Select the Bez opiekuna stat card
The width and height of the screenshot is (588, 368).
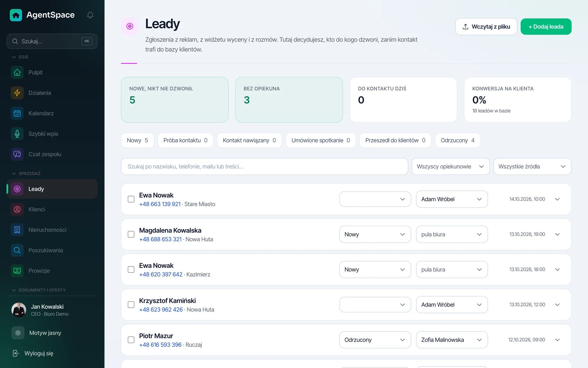[x=289, y=100]
